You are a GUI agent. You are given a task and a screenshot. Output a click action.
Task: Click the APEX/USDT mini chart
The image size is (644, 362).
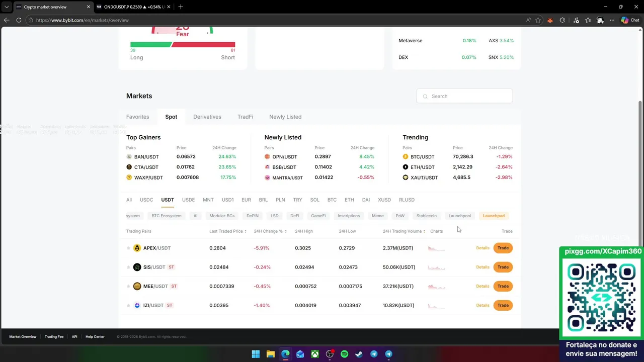[436, 248]
